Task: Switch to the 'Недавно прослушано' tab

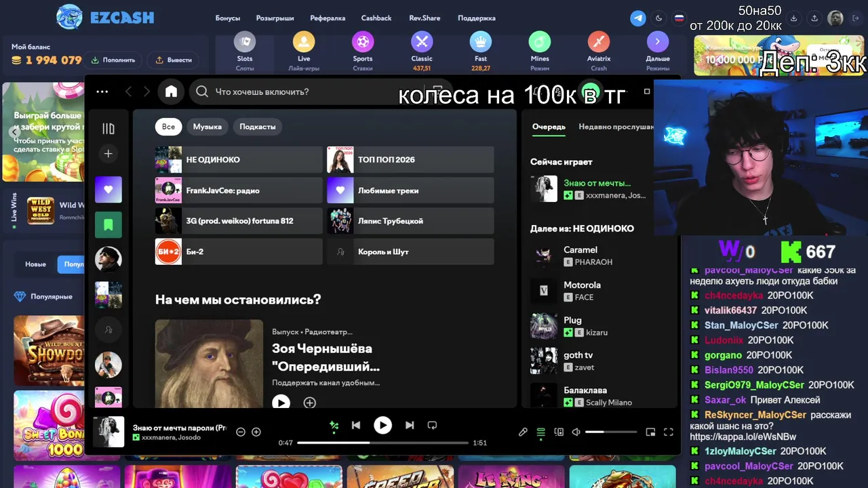Action: click(x=616, y=127)
